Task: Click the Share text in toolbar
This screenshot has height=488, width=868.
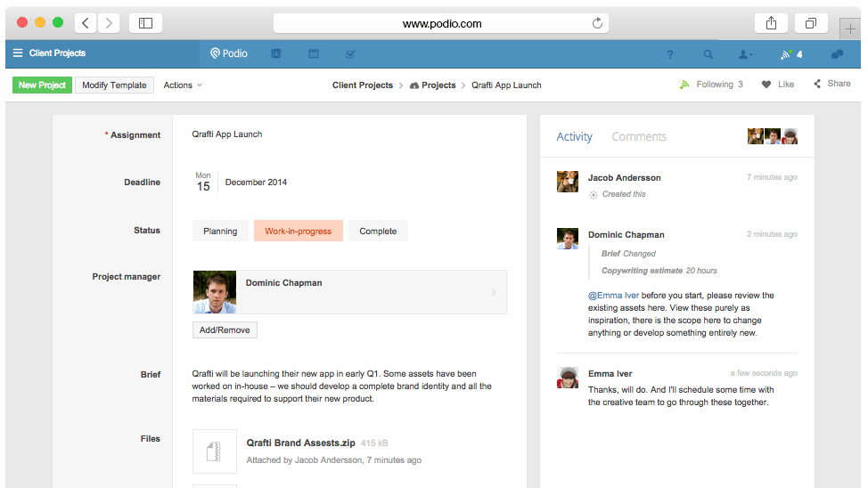Action: pos(839,84)
